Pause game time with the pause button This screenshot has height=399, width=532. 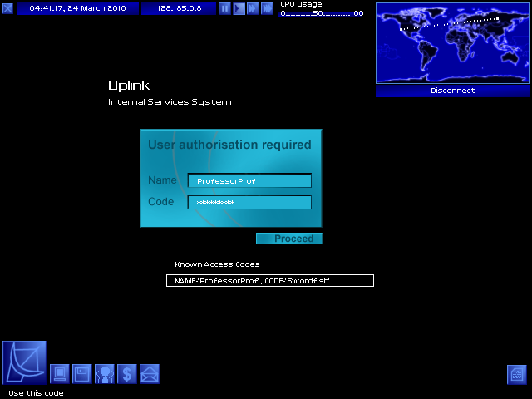click(x=224, y=8)
